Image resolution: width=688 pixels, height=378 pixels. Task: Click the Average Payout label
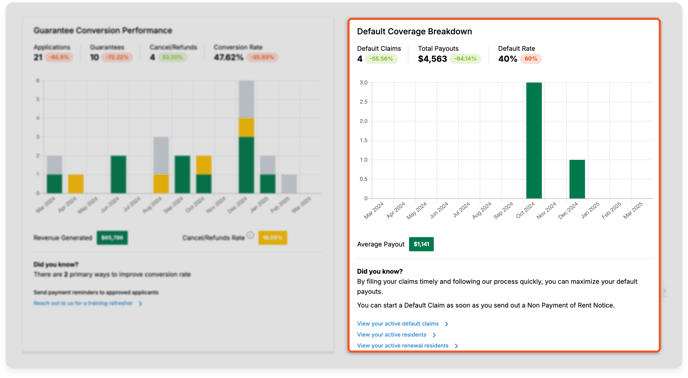380,244
